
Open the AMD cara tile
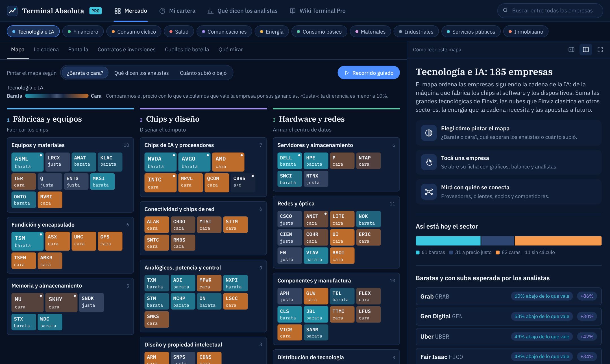(228, 162)
